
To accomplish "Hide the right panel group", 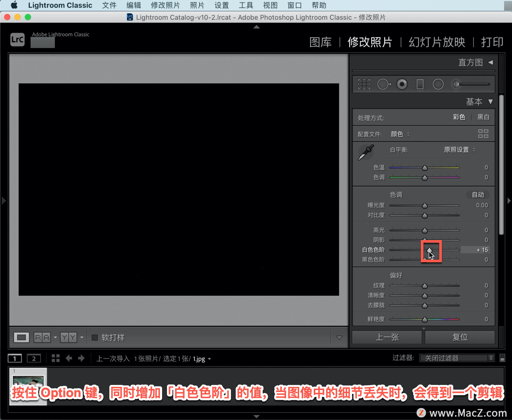I will click(x=509, y=201).
